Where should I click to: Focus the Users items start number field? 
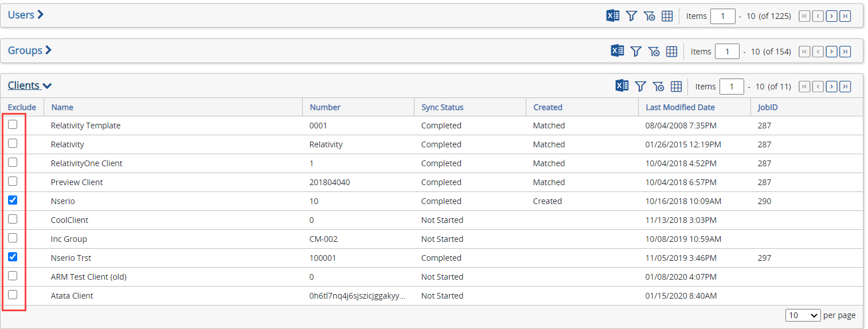click(723, 16)
